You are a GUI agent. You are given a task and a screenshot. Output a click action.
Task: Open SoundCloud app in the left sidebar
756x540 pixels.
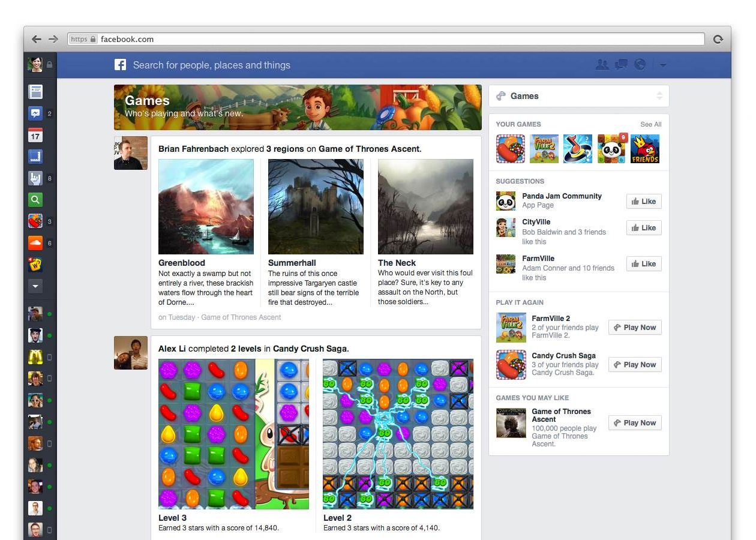[x=37, y=243]
